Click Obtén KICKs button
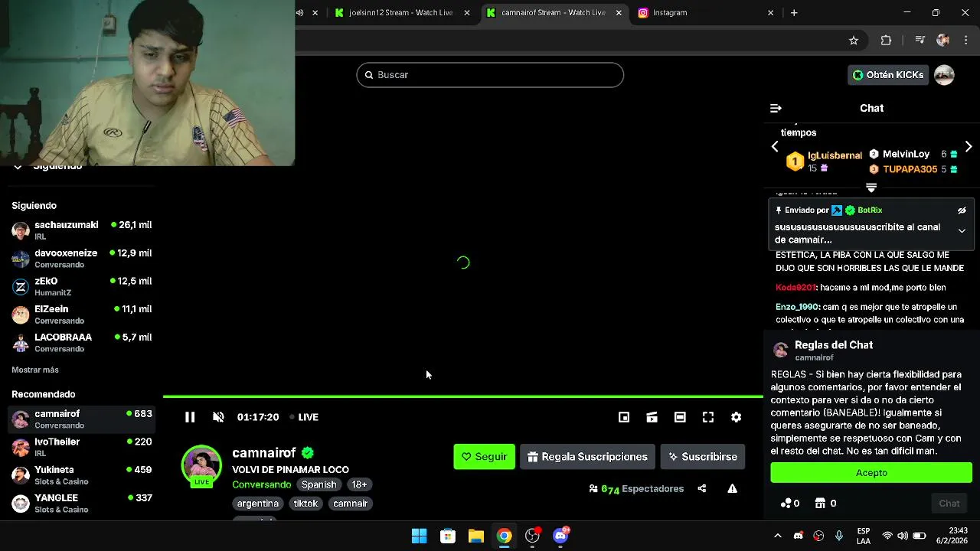Image resolution: width=980 pixels, height=551 pixels. pos(889,75)
